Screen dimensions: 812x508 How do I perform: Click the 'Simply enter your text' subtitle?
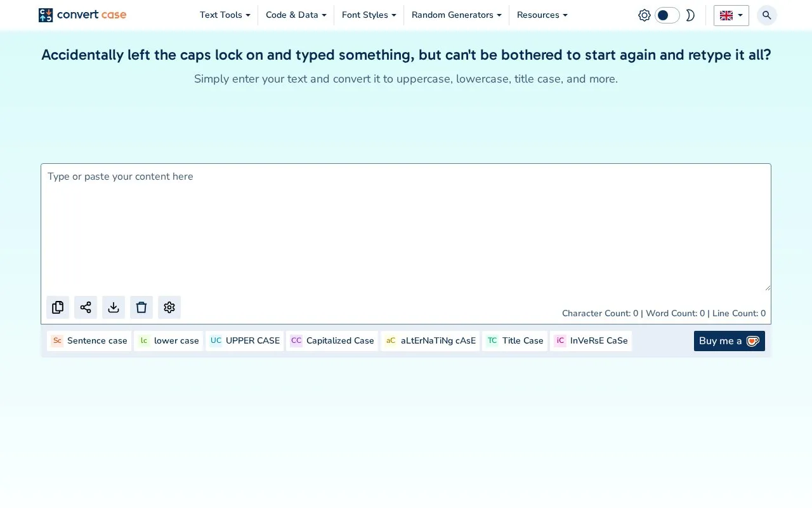pos(406,79)
